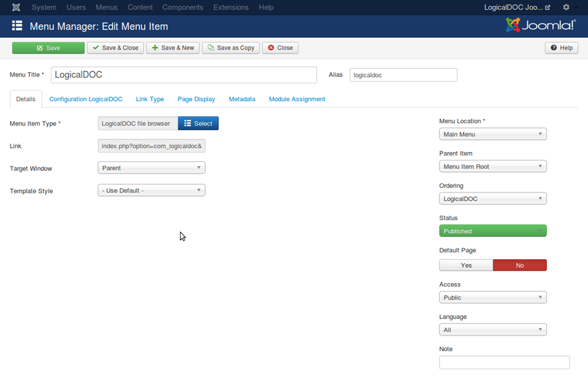
Task: Open the Template Style dropdown
Action: pyautogui.click(x=151, y=190)
